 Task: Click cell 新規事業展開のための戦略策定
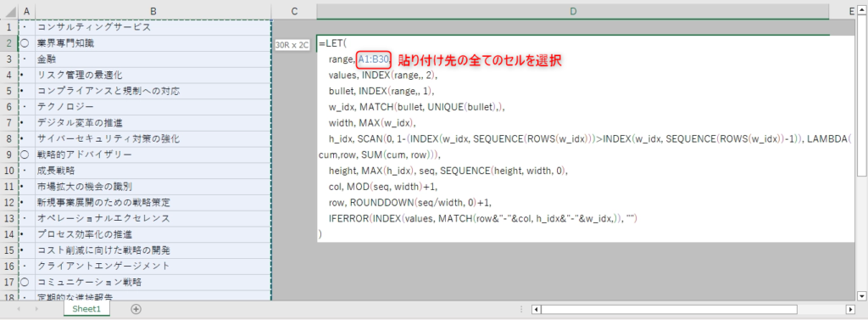(153, 202)
